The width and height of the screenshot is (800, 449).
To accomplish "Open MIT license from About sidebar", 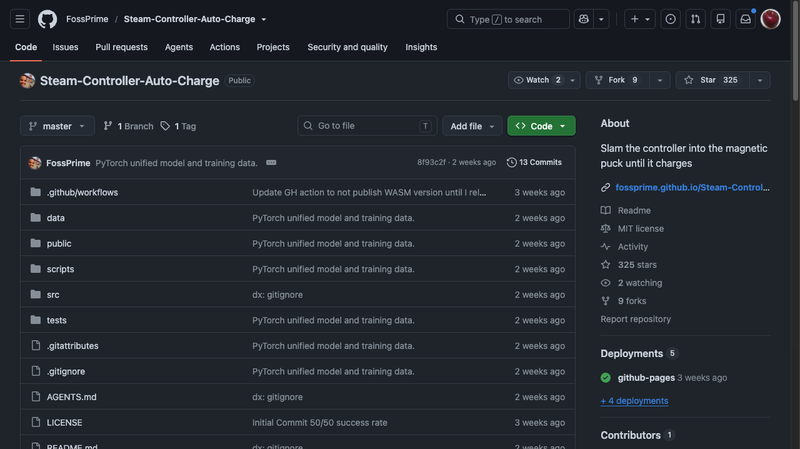I will pos(640,229).
